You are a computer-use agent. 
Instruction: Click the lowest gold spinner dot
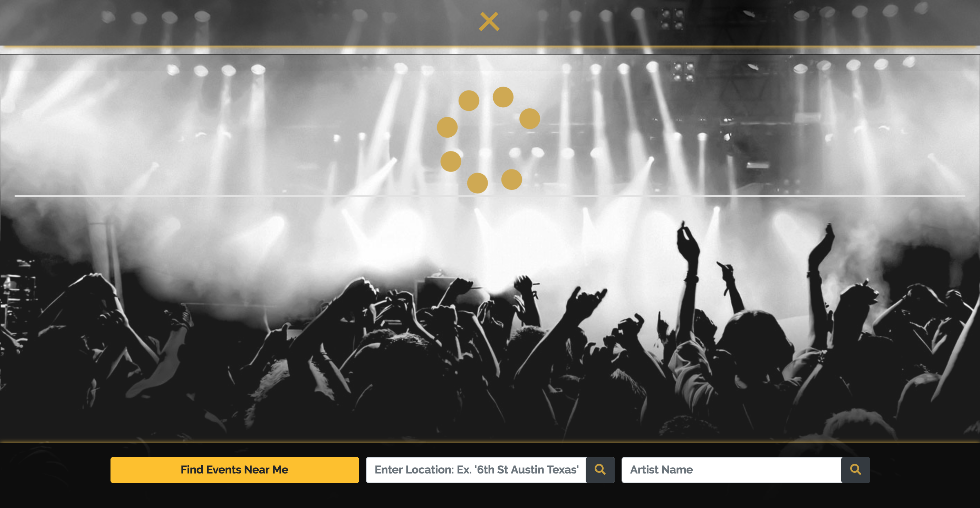(478, 183)
